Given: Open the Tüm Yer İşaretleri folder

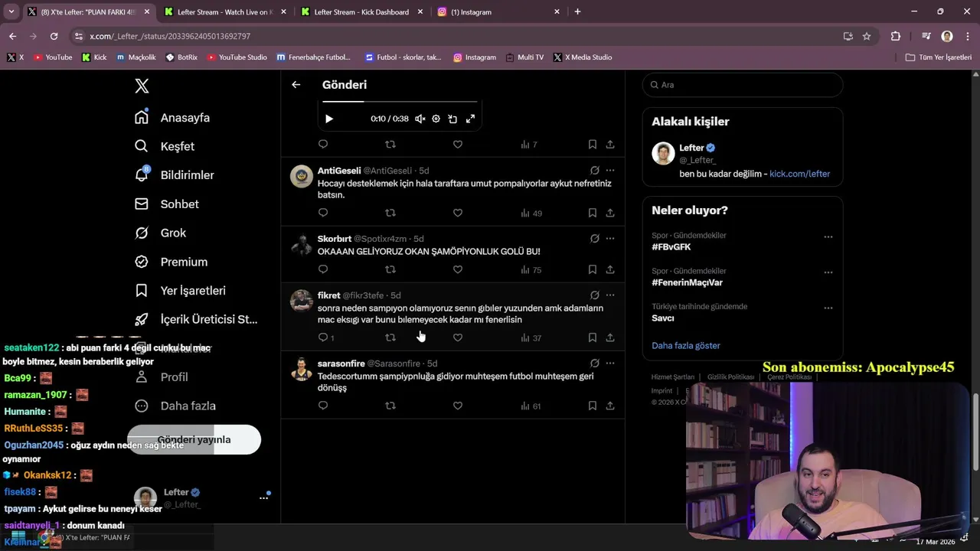Looking at the screenshot, I should tap(939, 57).
